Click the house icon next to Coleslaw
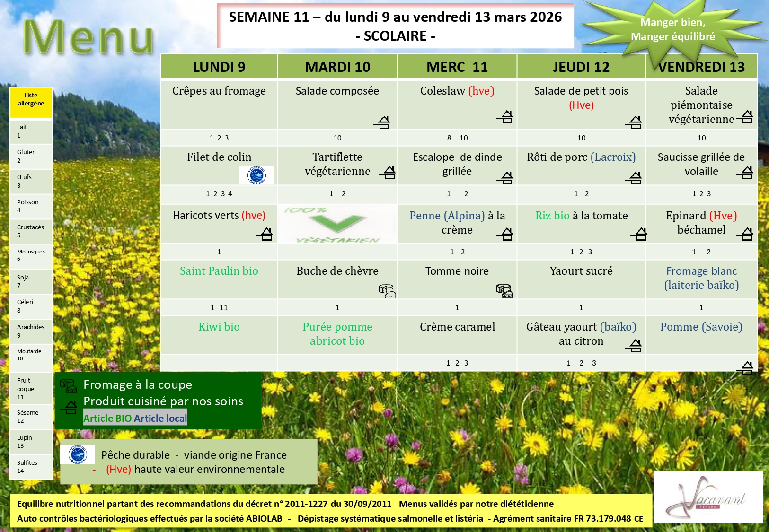The width and height of the screenshot is (769, 532). coord(506,117)
